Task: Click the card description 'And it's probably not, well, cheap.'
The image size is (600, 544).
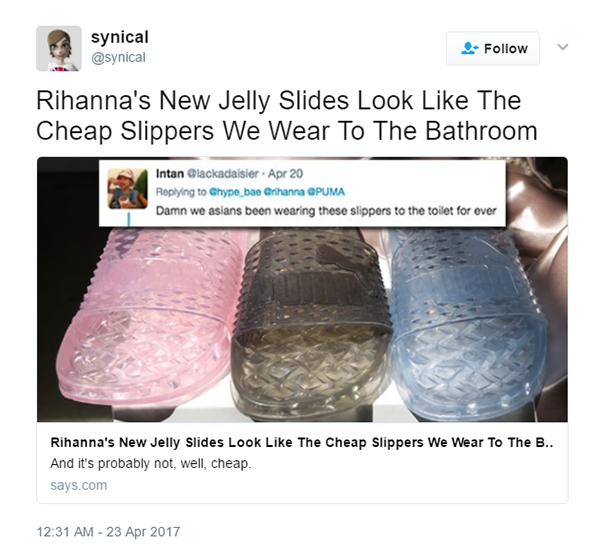Action: 151,464
